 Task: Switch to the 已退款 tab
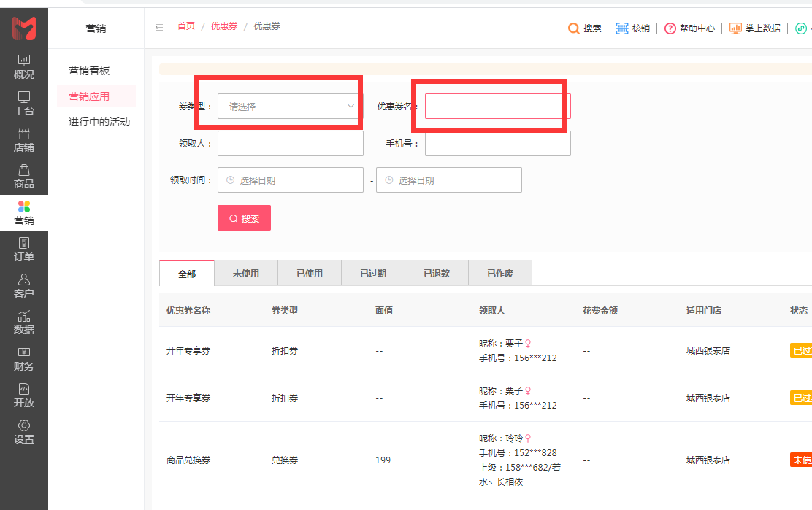pyautogui.click(x=437, y=273)
